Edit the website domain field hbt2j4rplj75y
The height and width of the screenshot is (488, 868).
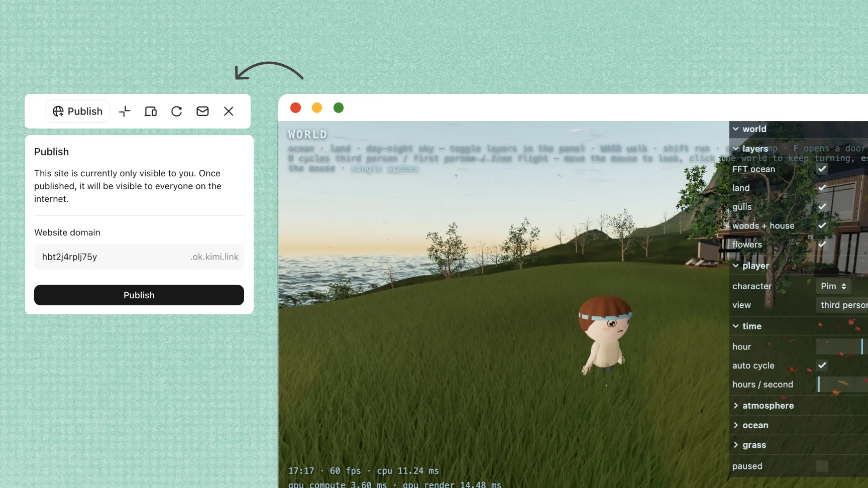[x=139, y=257]
